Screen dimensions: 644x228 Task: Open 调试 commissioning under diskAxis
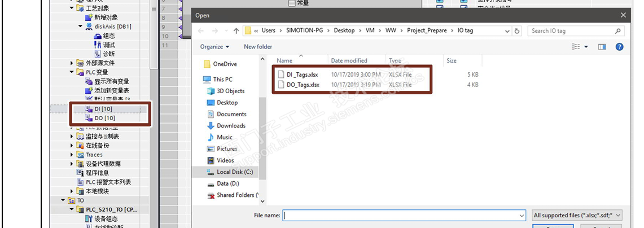[109, 45]
